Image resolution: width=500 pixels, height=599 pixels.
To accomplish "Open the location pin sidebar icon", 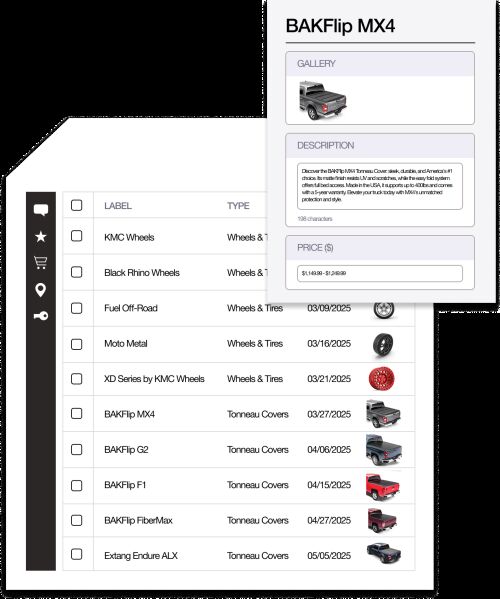I will (x=41, y=290).
